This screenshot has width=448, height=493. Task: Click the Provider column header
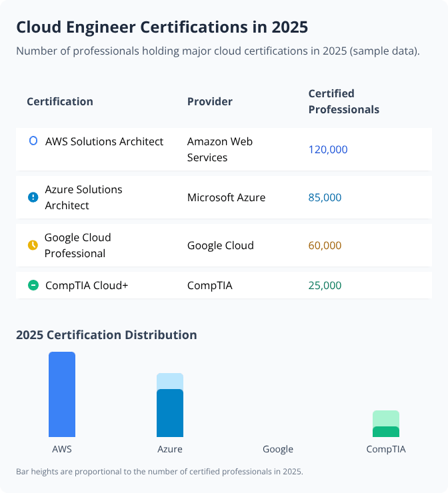[x=210, y=101]
